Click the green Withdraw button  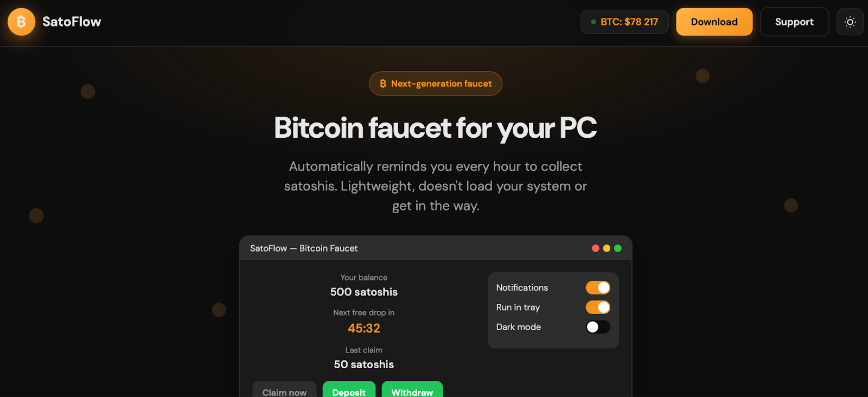[412, 392]
